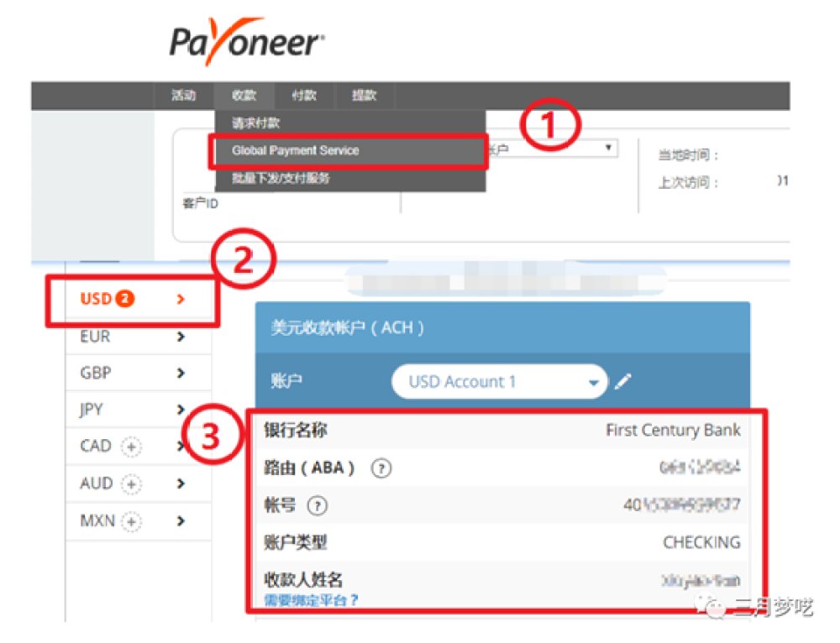Click the plus icon beside AUD
This screenshot has height=643, width=840.
tap(131, 484)
